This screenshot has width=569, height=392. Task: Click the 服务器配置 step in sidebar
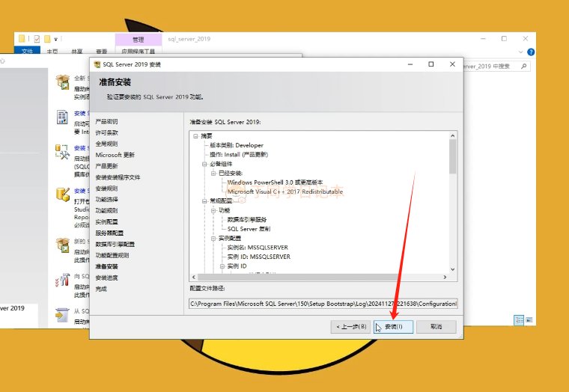[x=109, y=233]
